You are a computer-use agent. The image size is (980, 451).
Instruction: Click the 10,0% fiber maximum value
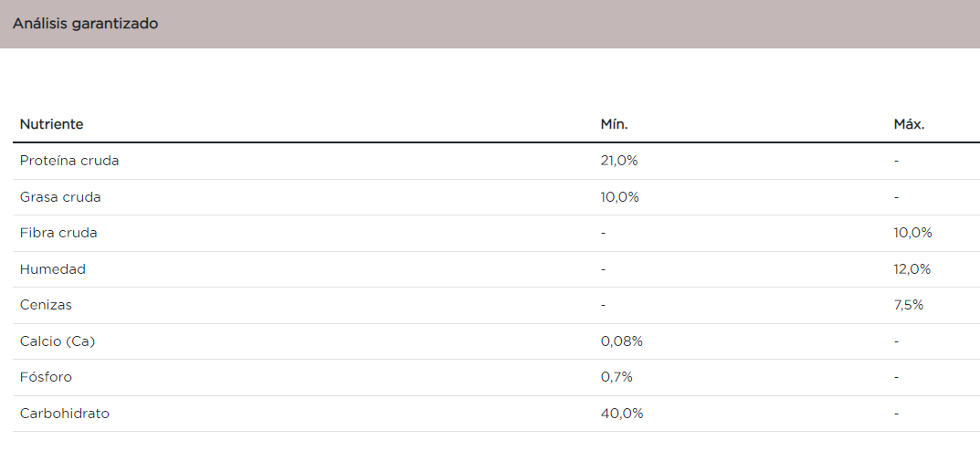(x=912, y=233)
